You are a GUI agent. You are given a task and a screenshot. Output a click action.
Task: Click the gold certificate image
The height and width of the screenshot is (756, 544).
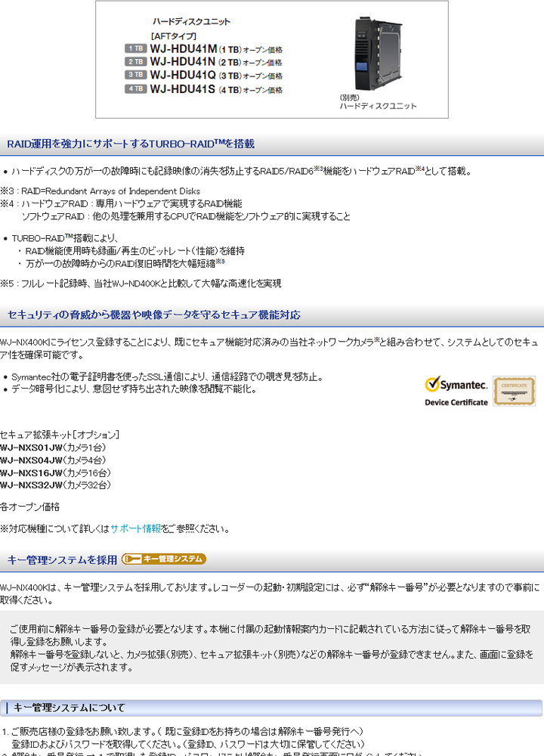(514, 391)
